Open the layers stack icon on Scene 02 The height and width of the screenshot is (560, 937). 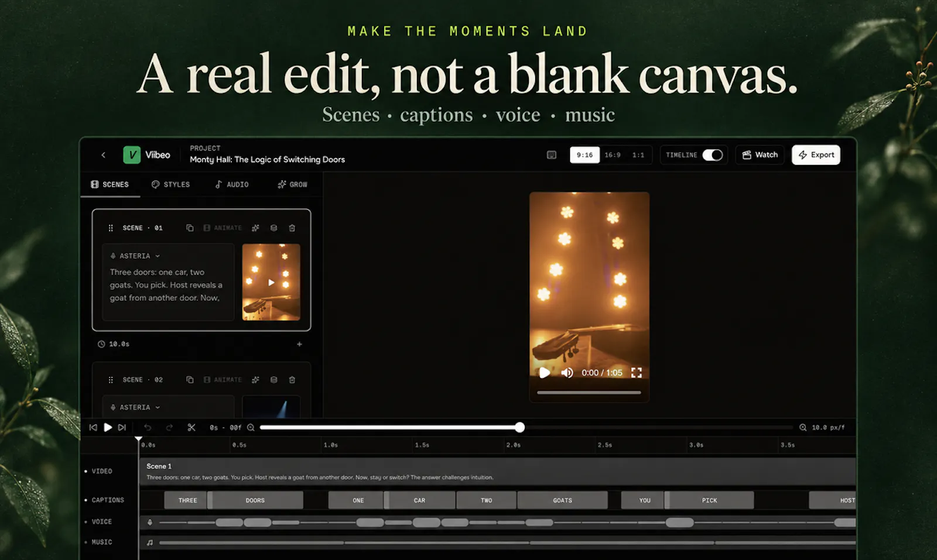pos(273,380)
